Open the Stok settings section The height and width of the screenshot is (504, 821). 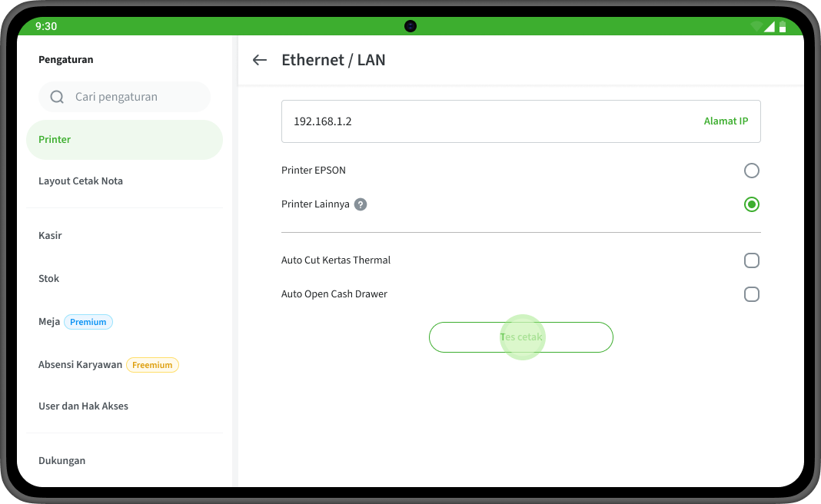(49, 279)
